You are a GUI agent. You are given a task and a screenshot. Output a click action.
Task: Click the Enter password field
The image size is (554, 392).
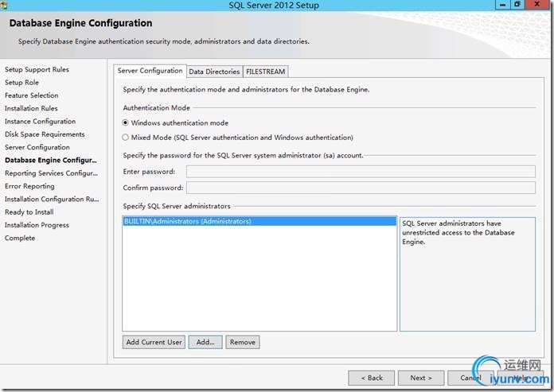[x=361, y=172]
